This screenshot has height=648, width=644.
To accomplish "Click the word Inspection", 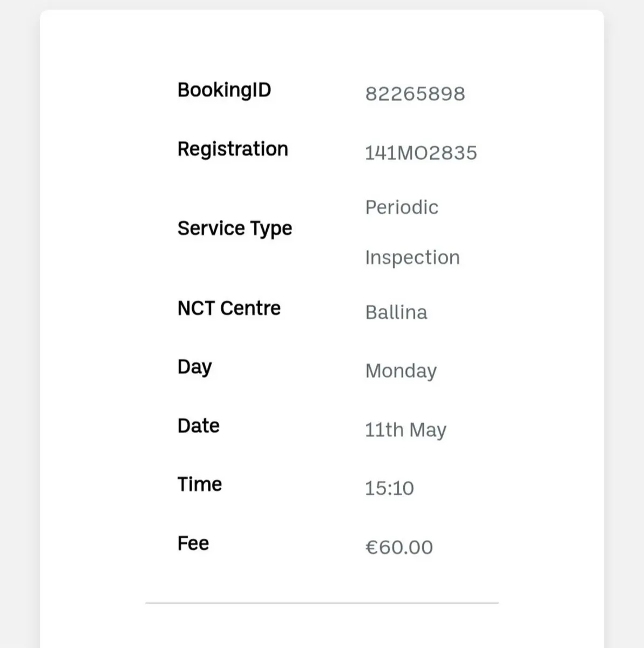I will tap(412, 258).
